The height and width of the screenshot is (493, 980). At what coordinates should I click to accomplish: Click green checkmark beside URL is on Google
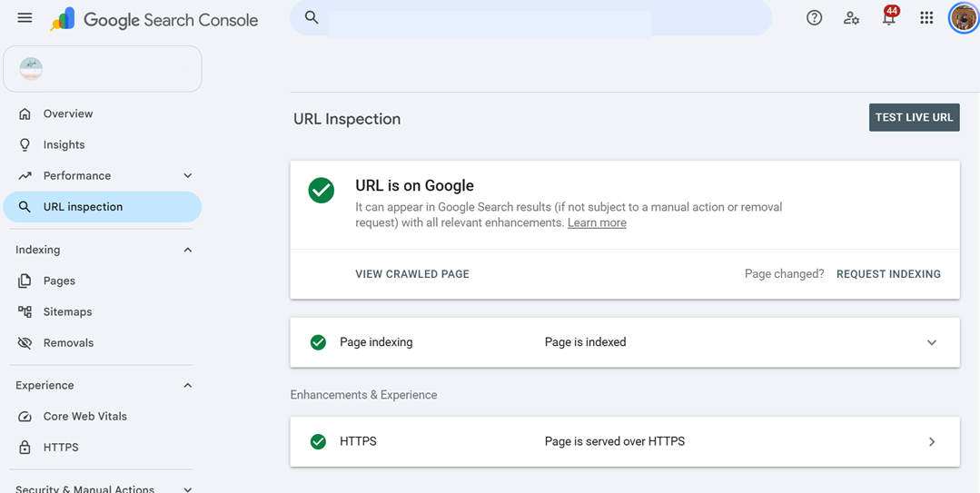tap(322, 190)
